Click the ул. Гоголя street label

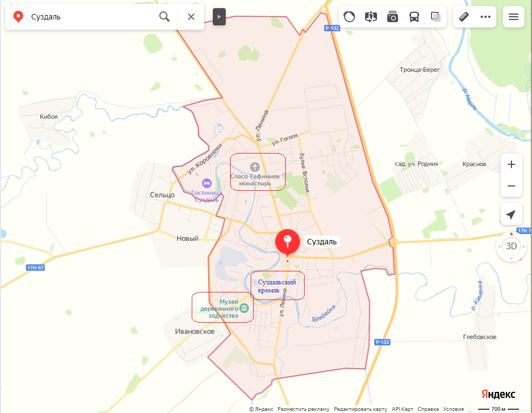285,139
